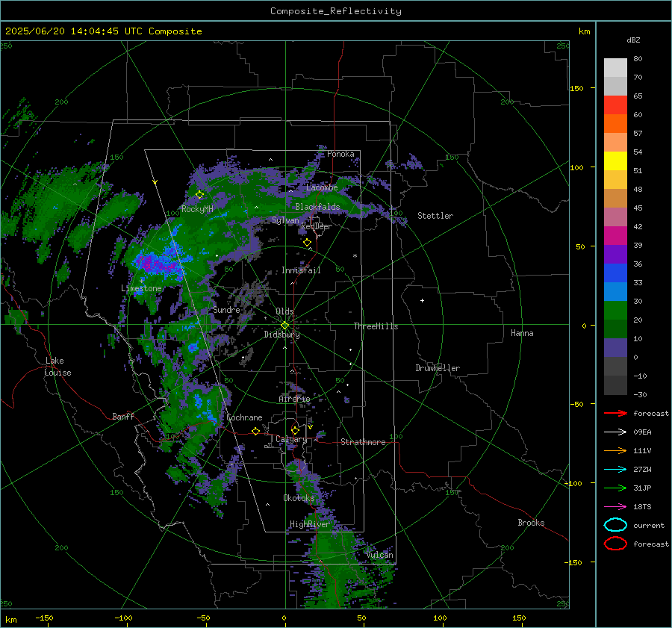Click the magenta 18TS arrow legend icon
The width and height of the screenshot is (672, 628).
point(615,507)
